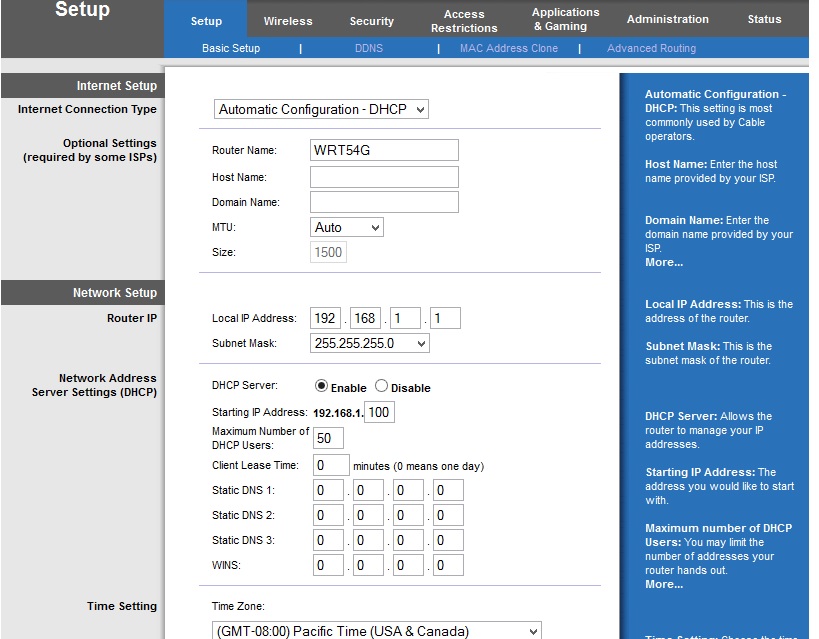Click More link under Maximum DHCP Users help
Viewport: 819px width, 639px height.
click(664, 584)
